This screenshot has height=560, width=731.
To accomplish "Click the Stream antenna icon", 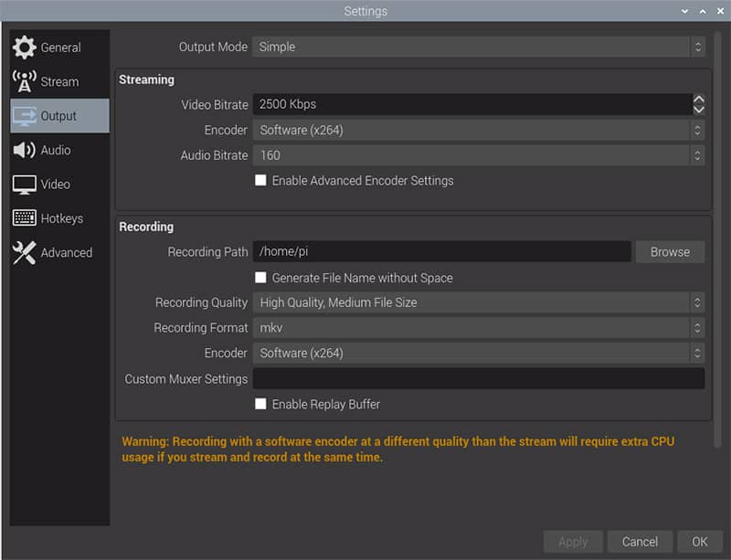I will coord(25,81).
